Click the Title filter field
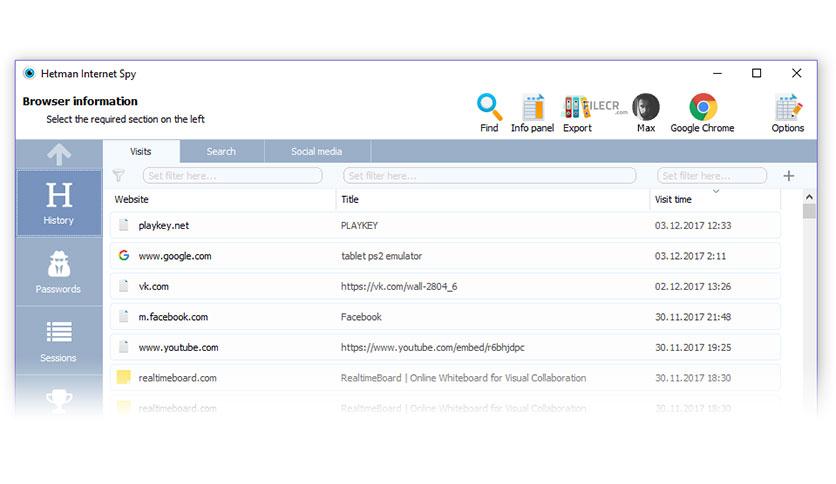836x484 pixels. coord(489,175)
